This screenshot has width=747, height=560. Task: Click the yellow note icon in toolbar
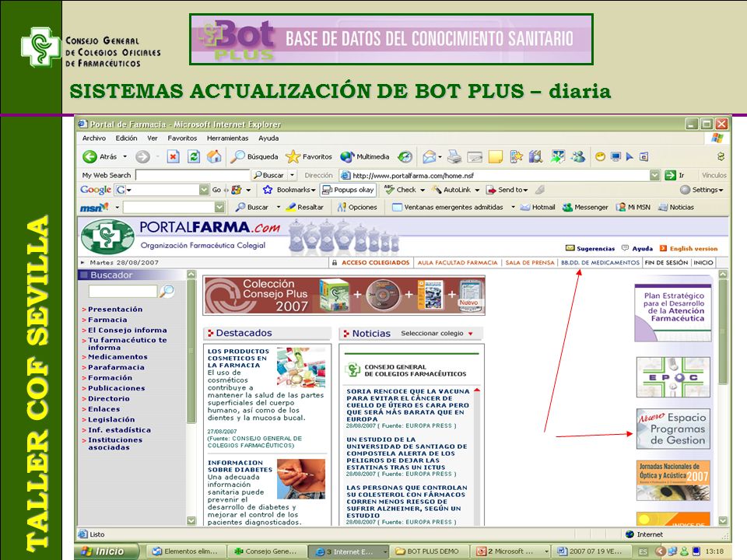[496, 156]
